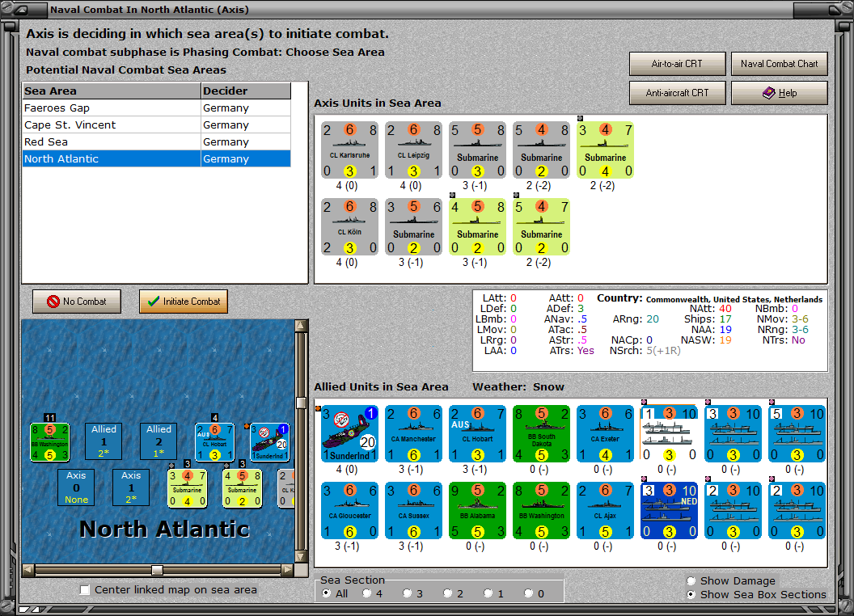Click the No Combat button
The height and width of the screenshot is (616, 854).
pos(77,302)
